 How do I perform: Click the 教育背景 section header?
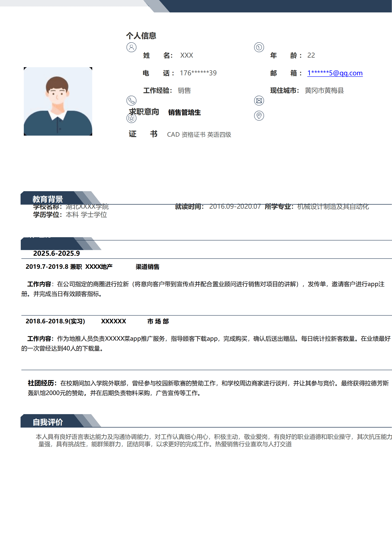48,199
